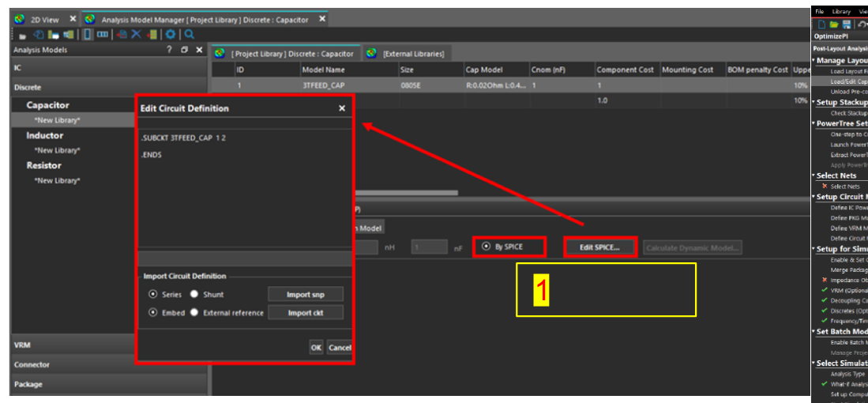Click the SPICE subcircuit text area
This screenshot has height=403, width=868.
click(x=244, y=188)
